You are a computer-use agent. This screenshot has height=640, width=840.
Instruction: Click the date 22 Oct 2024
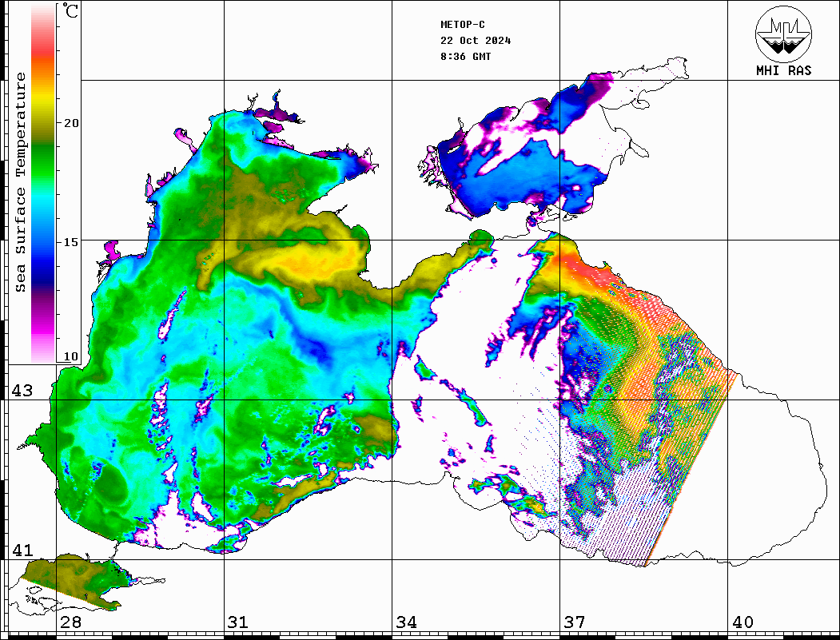click(x=476, y=41)
